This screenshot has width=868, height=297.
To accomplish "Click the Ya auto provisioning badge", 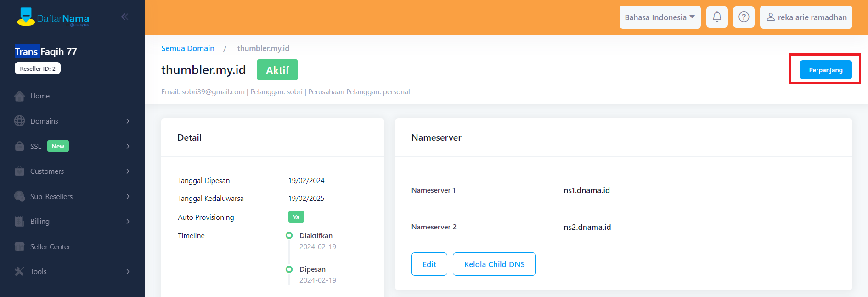I will coord(296,217).
